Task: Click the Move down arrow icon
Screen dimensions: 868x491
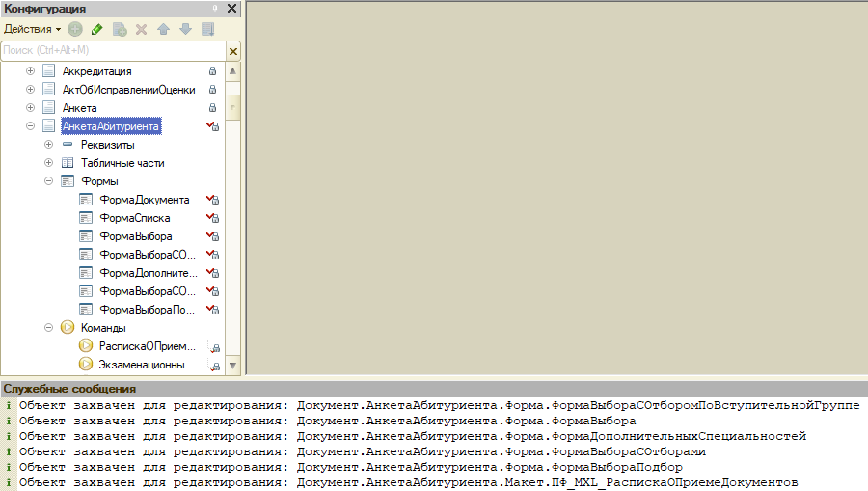Action: click(x=185, y=29)
